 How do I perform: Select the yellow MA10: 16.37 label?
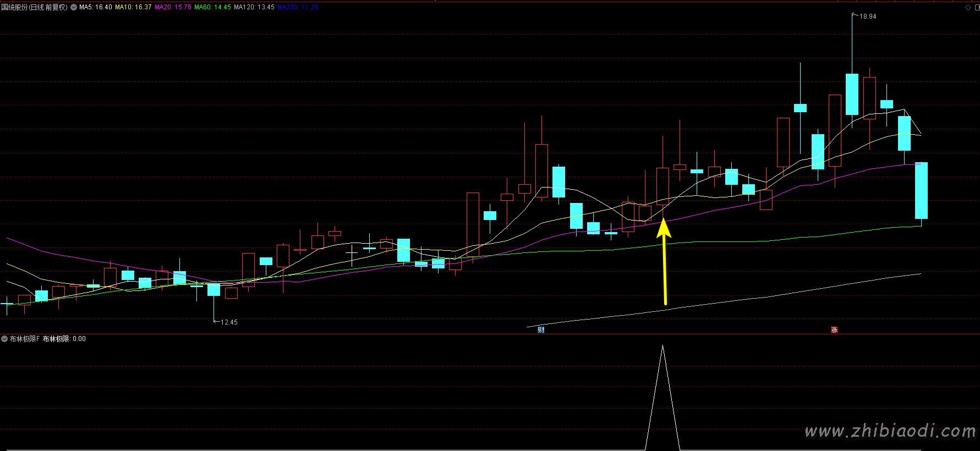pos(133,7)
